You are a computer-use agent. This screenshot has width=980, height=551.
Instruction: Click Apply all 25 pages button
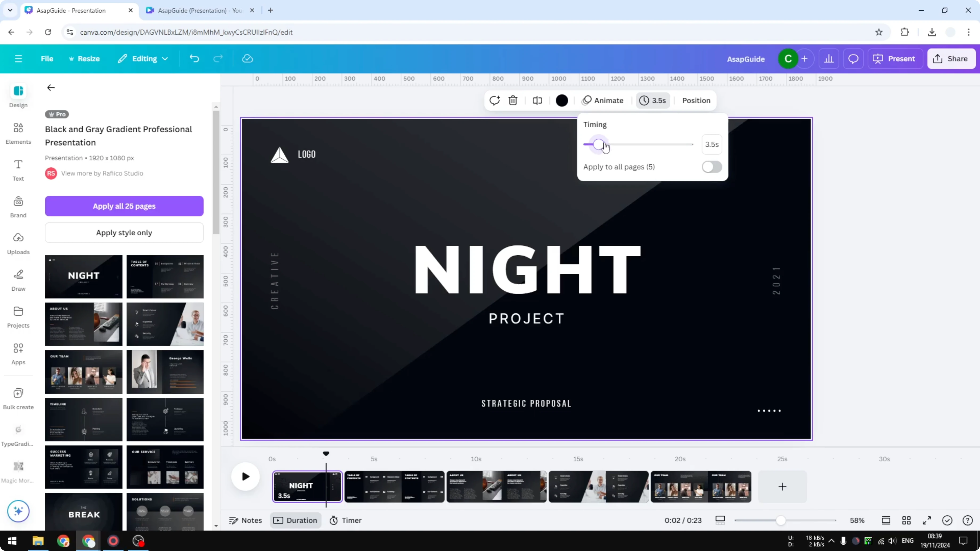(124, 206)
